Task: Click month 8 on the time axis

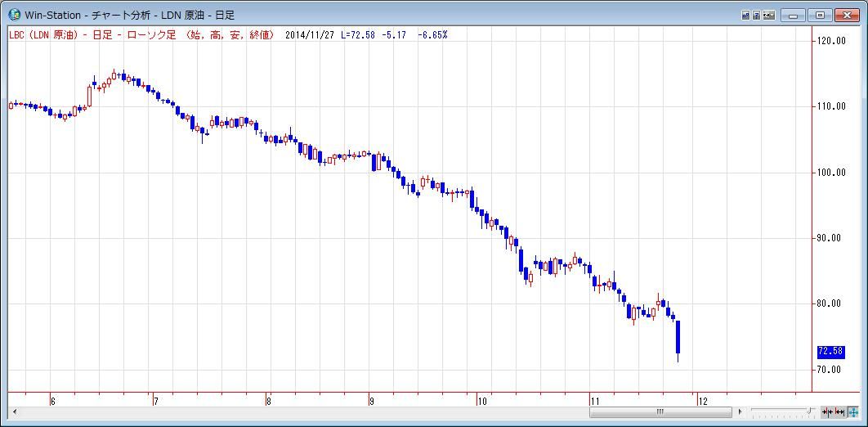Action: (268, 401)
